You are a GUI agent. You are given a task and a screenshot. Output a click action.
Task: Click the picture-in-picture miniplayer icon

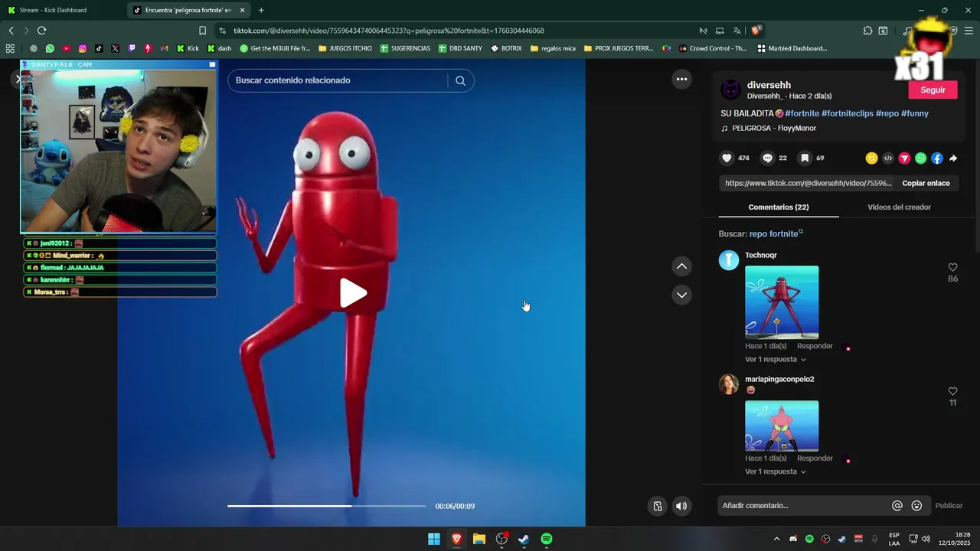(657, 506)
